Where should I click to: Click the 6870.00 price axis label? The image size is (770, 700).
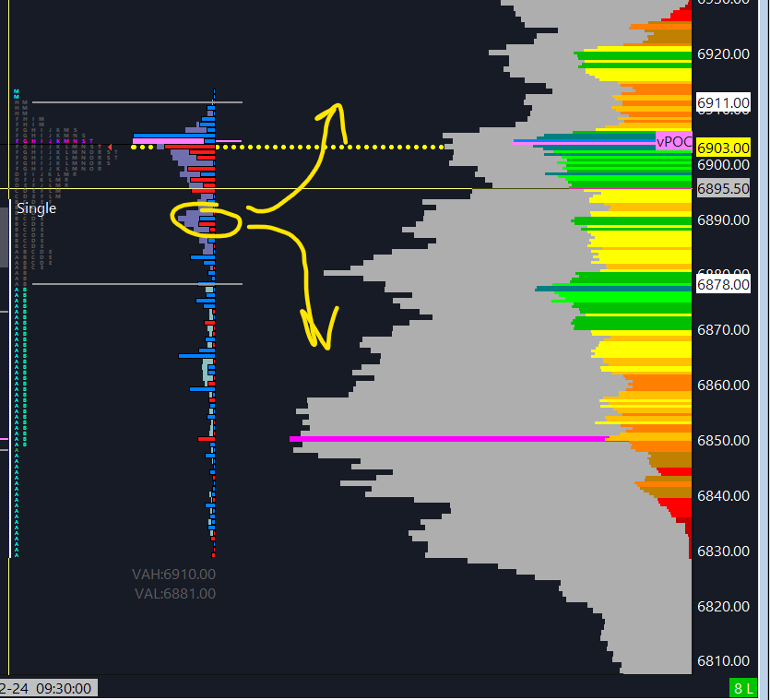point(723,329)
